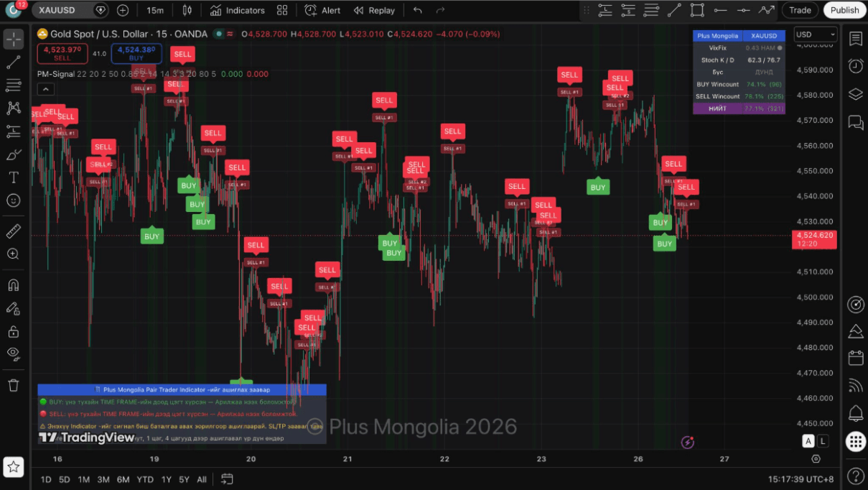Screen dimensions: 868x490
Task: Open the chart patterns tool group
Action: [x=13, y=108]
